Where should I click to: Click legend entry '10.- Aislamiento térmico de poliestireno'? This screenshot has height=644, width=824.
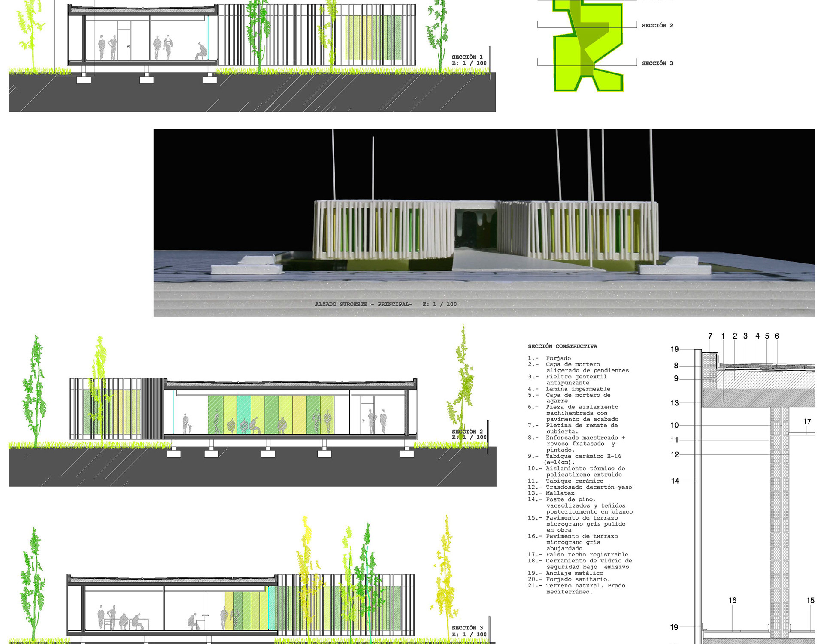click(x=576, y=472)
